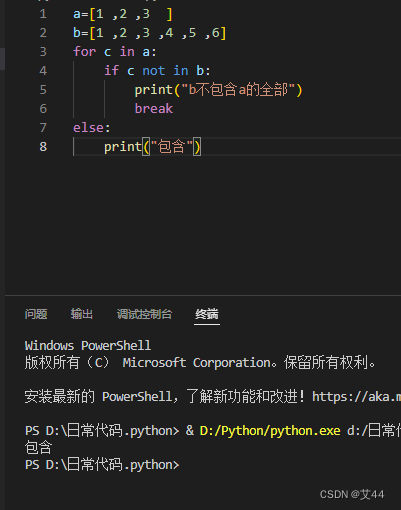401x510 pixels.
Task: Click 'Windows PowerShell' terminal header text
Action: 88,346
